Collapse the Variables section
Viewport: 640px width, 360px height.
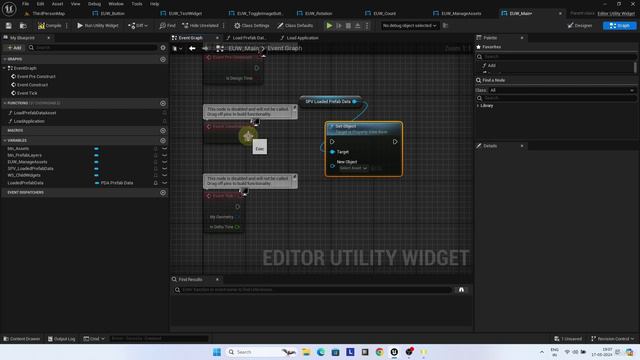(x=5, y=140)
